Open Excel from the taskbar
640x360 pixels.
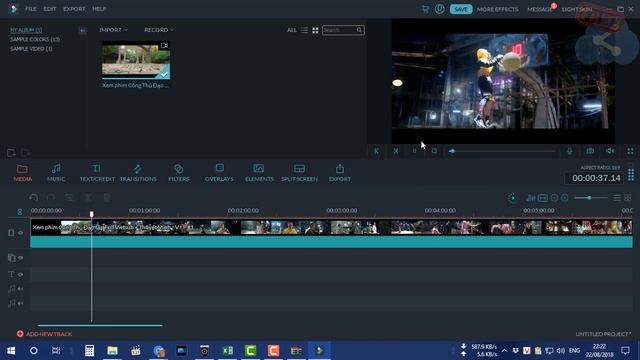[x=227, y=350]
